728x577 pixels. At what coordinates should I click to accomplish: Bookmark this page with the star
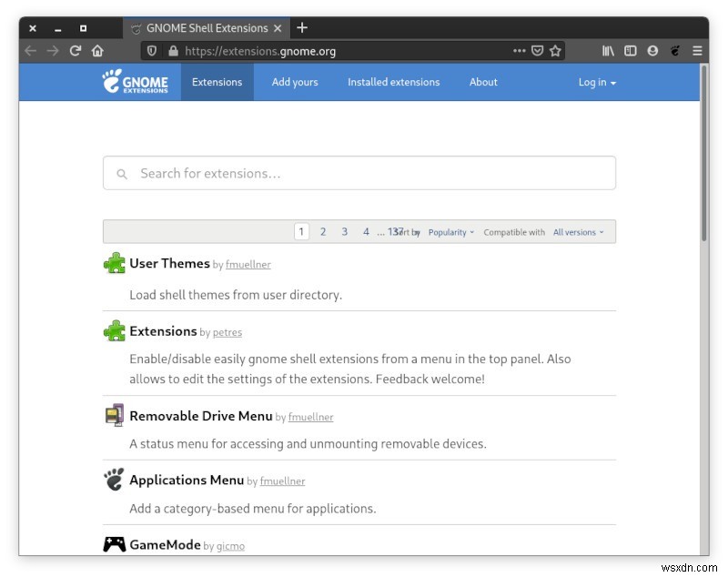tap(553, 51)
